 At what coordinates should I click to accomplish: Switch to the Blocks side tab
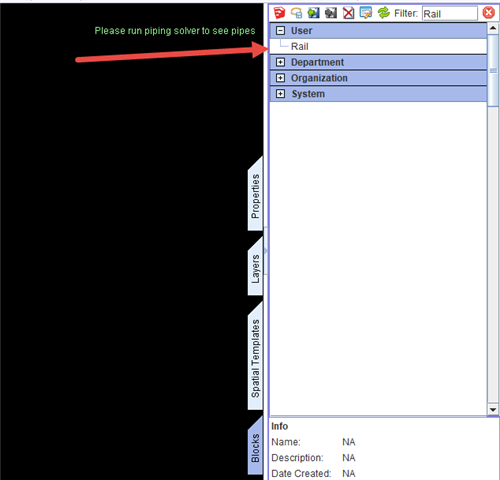(255, 447)
